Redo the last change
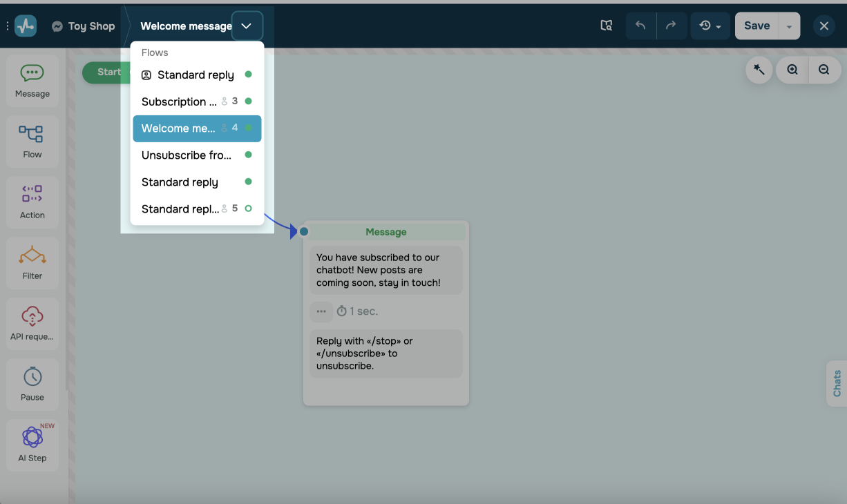 click(x=671, y=26)
